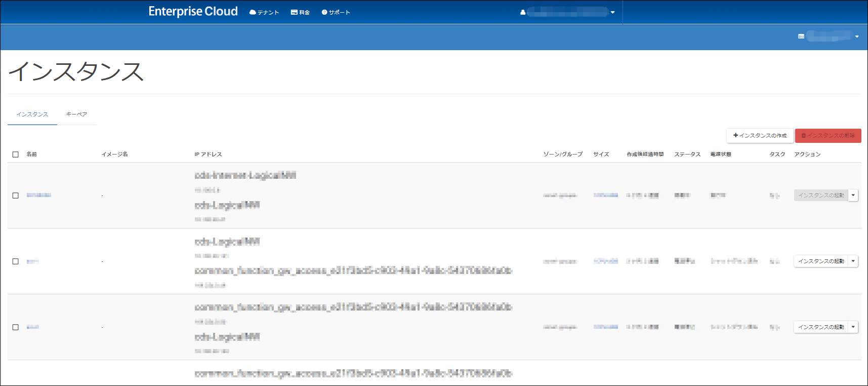Image resolution: width=868 pixels, height=386 pixels.
Task: Click the cds-internet-LogicalNW network name
Action: [x=245, y=175]
